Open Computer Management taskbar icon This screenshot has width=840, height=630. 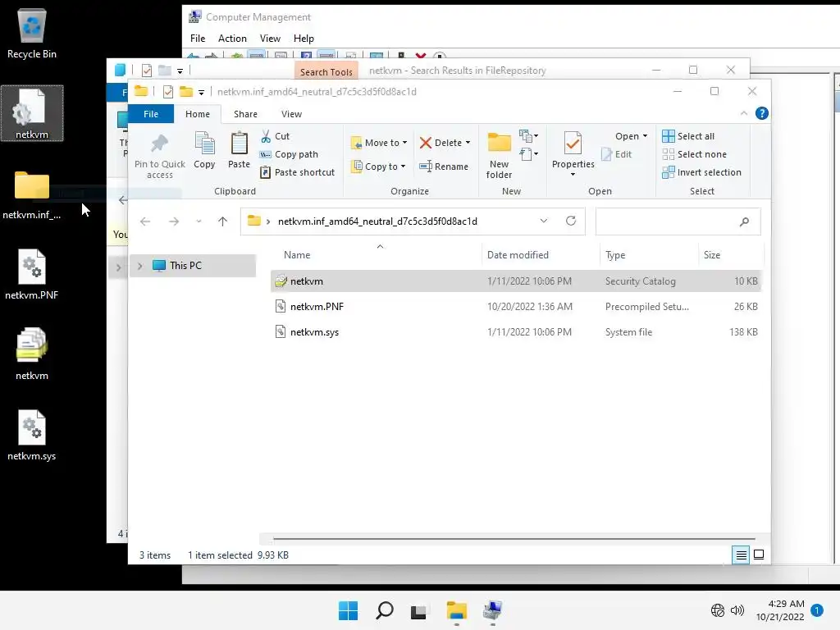pos(492,610)
